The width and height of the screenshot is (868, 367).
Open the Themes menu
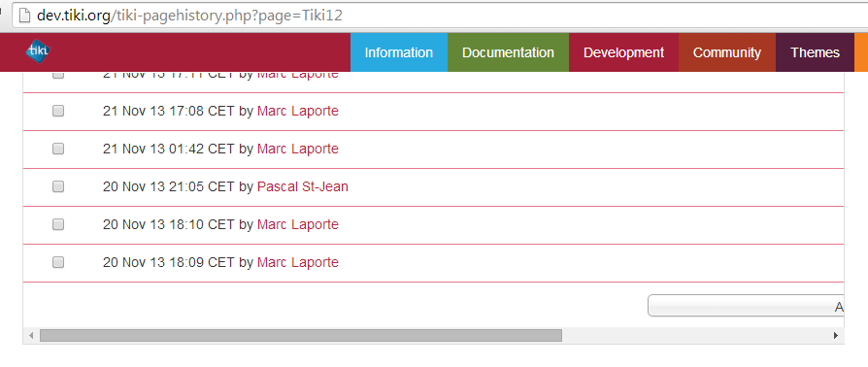coord(815,52)
